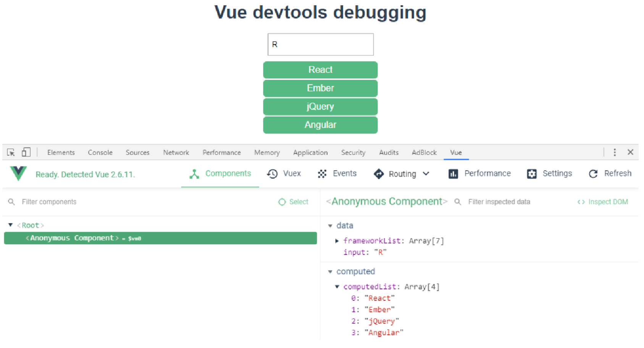Viewport: 644px width, 348px height.
Task: Click the 2: "jQuery" entry
Action: pos(375,321)
